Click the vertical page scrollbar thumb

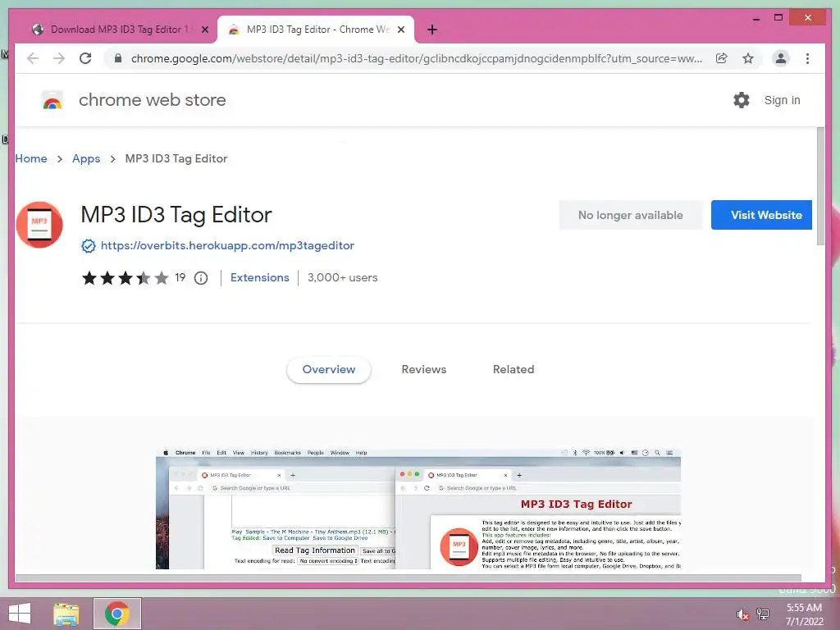[820, 186]
